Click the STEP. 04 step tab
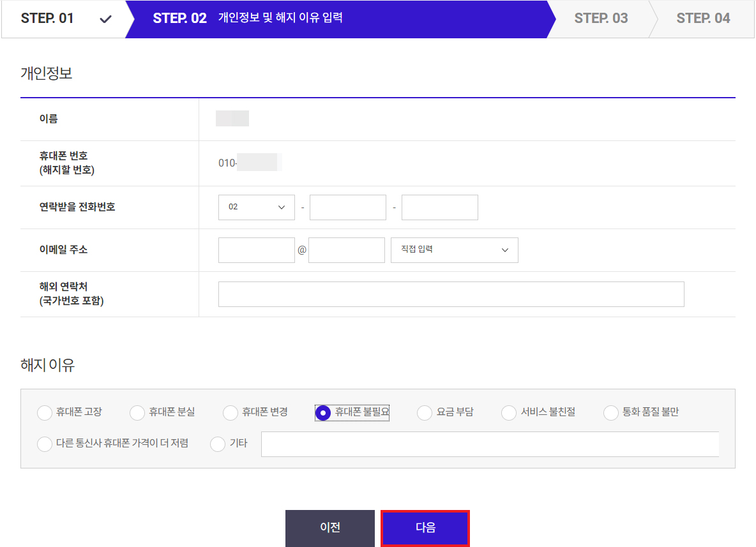Image resolution: width=756 pixels, height=547 pixels. pos(703,19)
